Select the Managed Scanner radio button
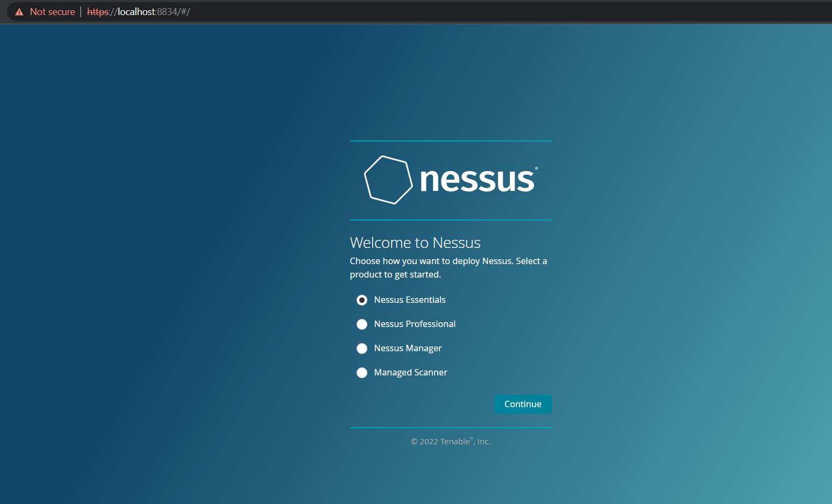Viewport: 832px width, 504px height. pyautogui.click(x=362, y=373)
